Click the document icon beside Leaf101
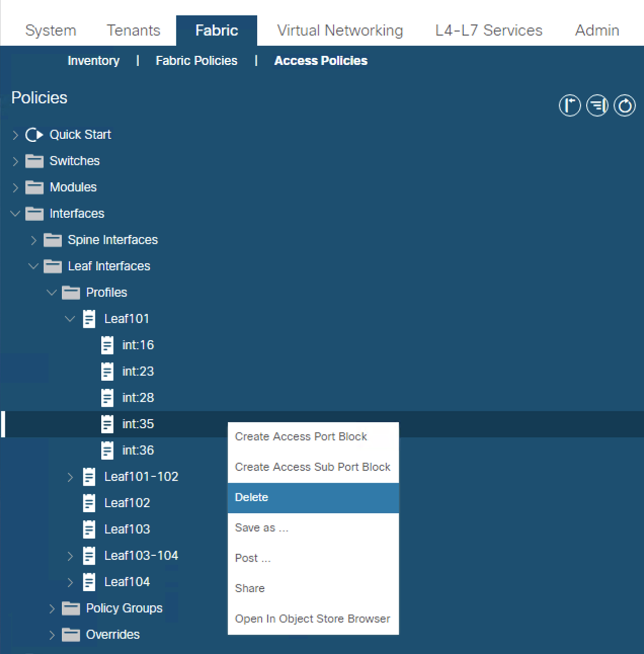 pyautogui.click(x=89, y=319)
